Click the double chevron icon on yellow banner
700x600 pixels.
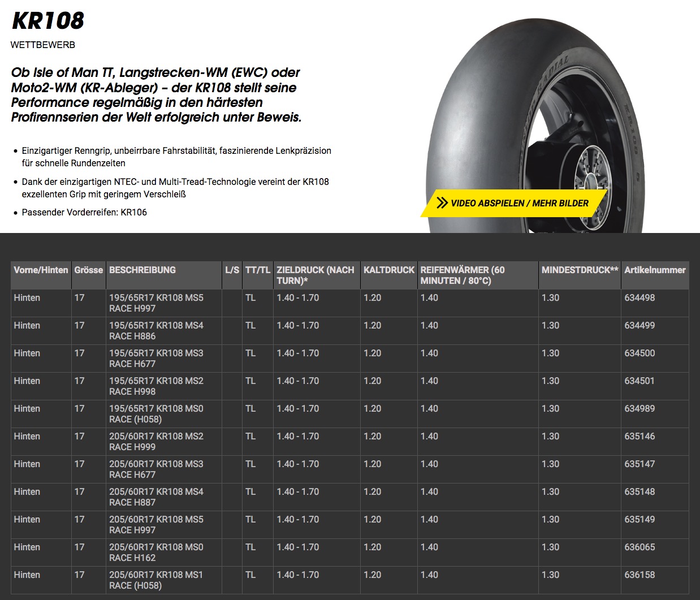[x=442, y=203]
